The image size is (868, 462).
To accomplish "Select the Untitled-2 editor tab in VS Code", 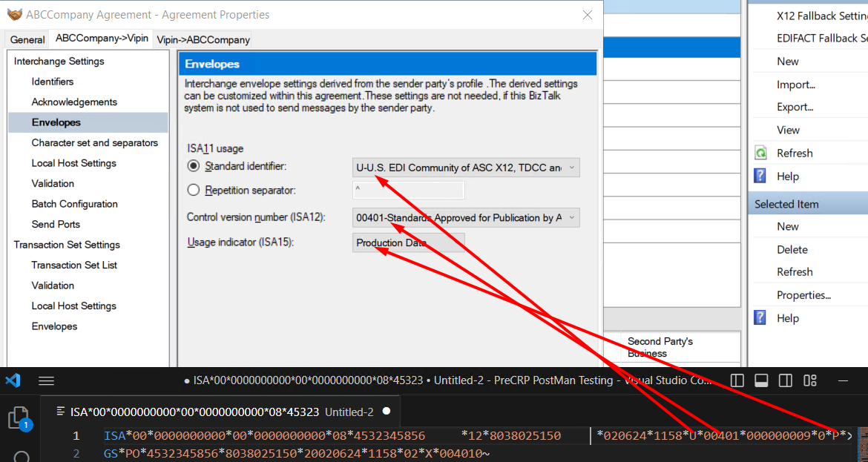I will (x=221, y=412).
